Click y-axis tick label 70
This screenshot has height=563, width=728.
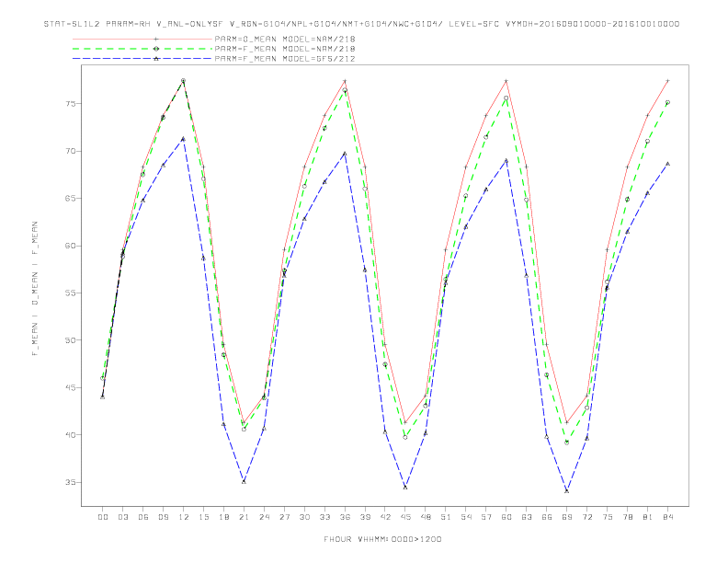click(x=71, y=151)
